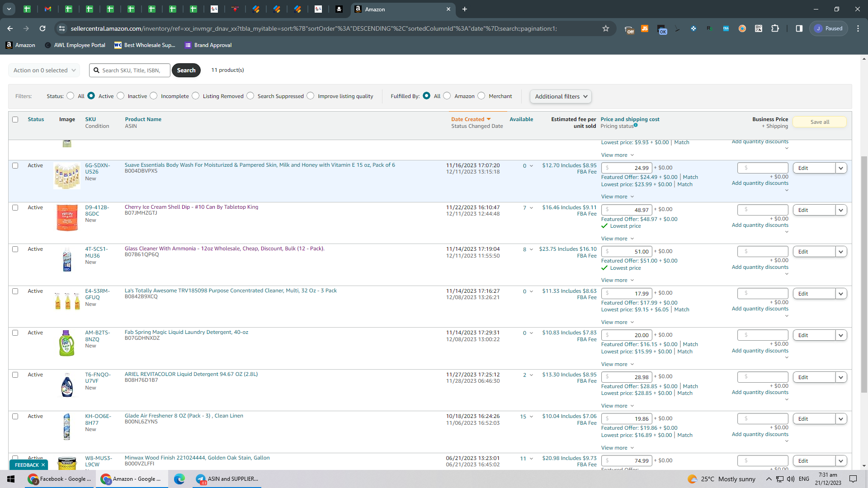Click the Search button
The height and width of the screenshot is (488, 868).
186,70
